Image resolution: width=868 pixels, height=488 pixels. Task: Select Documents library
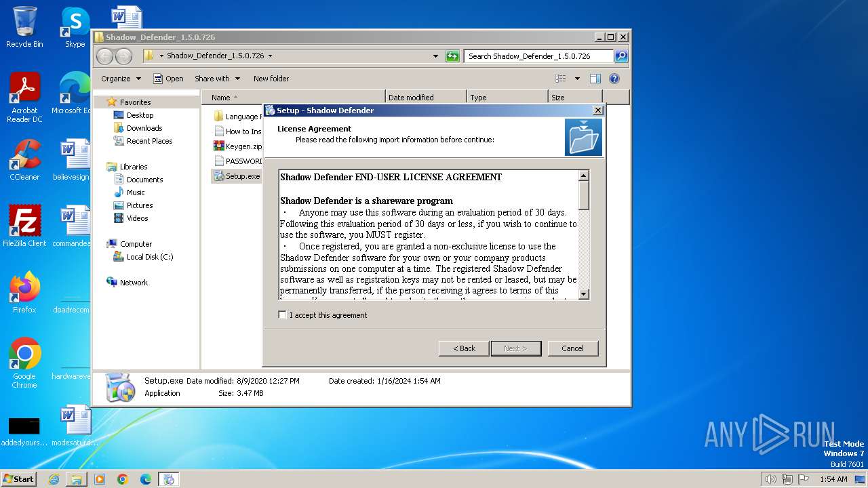144,180
